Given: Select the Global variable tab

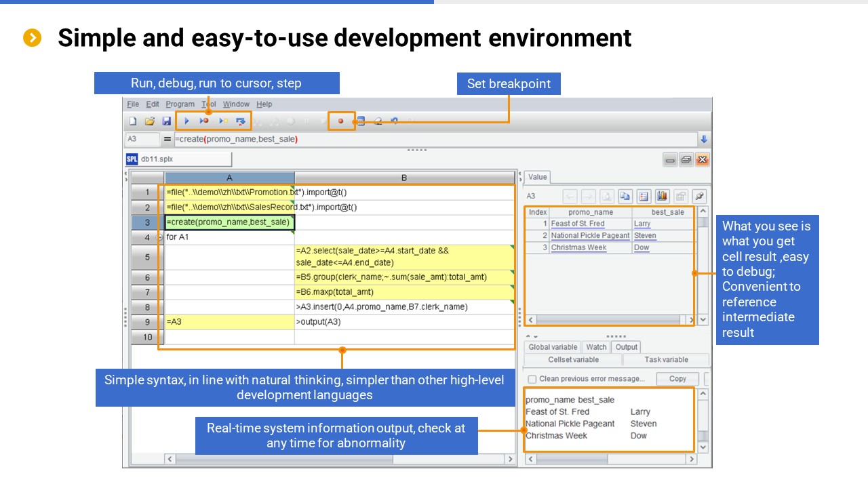Looking at the screenshot, I should pyautogui.click(x=553, y=347).
